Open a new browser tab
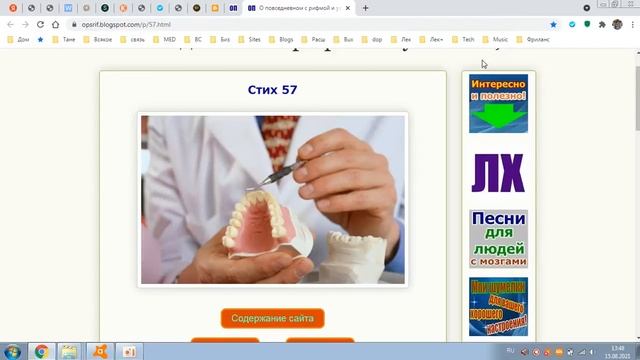Image resolution: width=640 pixels, height=360 pixels. (x=365, y=8)
